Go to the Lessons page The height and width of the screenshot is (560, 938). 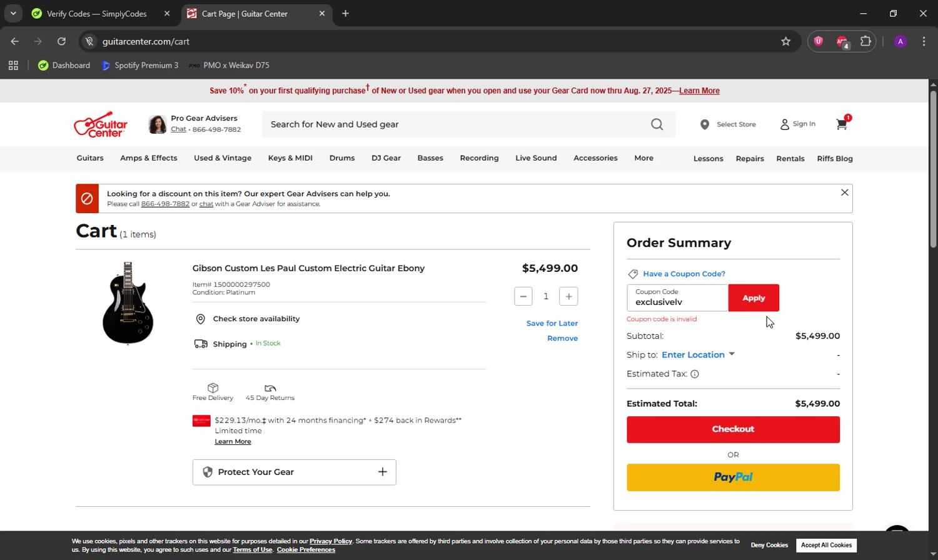click(708, 159)
